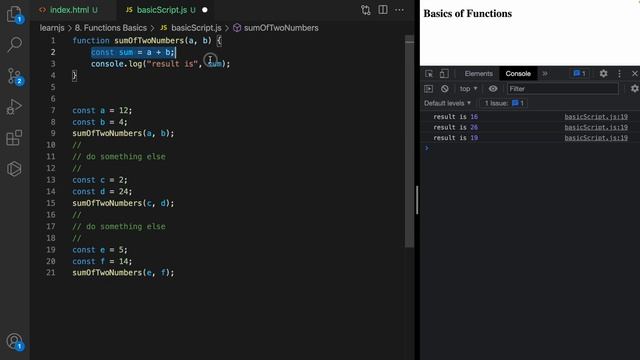The height and width of the screenshot is (360, 640).
Task: Clear the console output
Action: (x=444, y=89)
